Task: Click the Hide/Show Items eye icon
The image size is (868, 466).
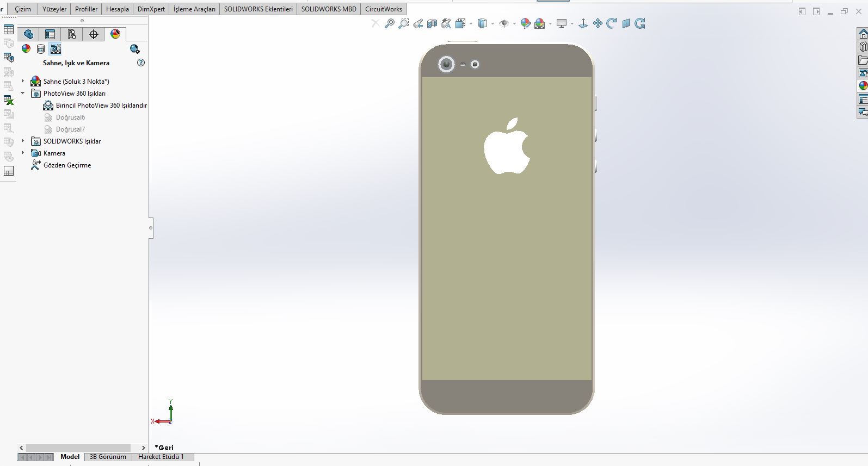Action: tap(504, 23)
